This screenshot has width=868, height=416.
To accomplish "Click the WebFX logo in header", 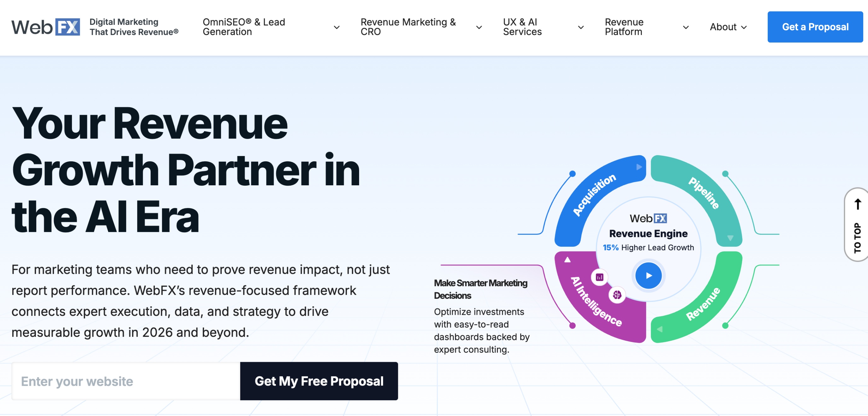I will coord(45,27).
